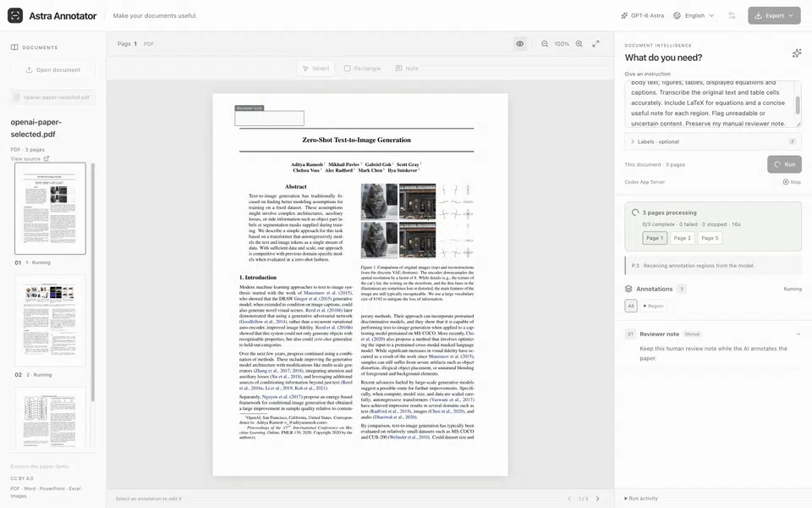Image resolution: width=812 pixels, height=508 pixels.
Task: Click the 100% zoom level value
Action: coord(562,44)
